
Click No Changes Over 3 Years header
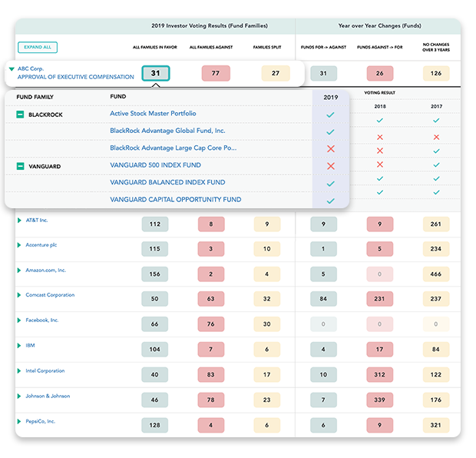coord(436,47)
